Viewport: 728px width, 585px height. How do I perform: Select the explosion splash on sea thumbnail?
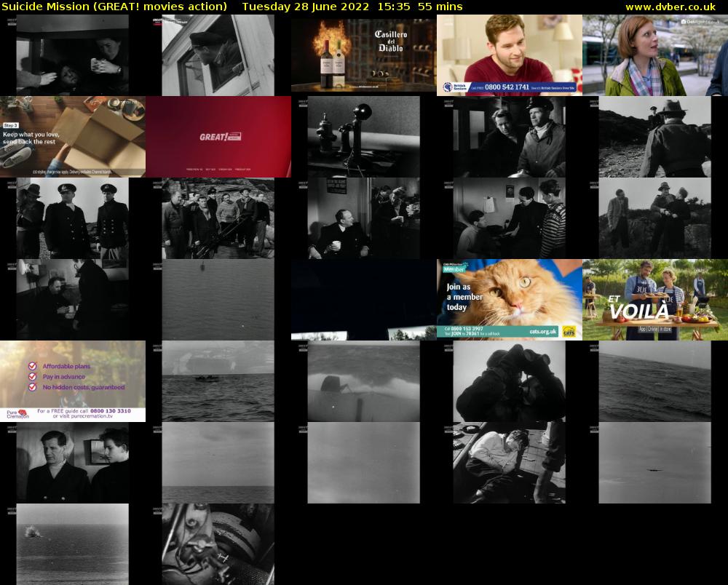coord(72,544)
